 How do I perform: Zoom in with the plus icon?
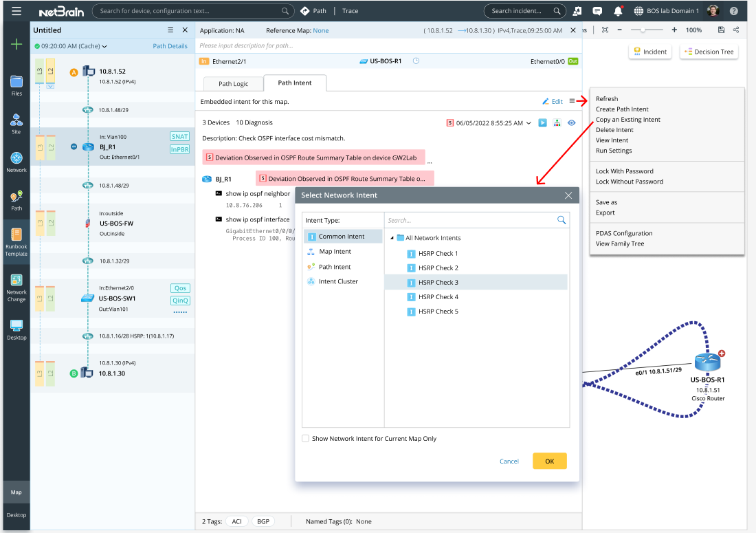[674, 30]
